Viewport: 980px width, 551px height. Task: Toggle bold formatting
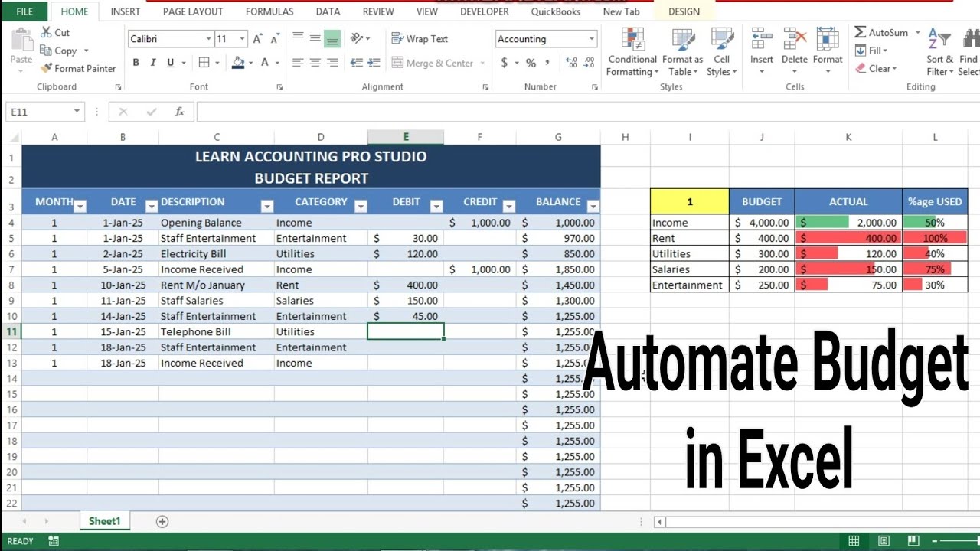(136, 63)
